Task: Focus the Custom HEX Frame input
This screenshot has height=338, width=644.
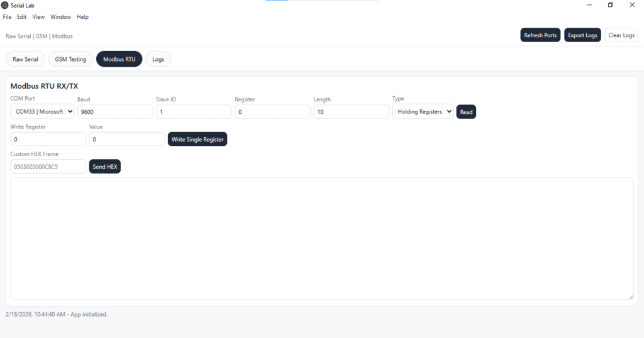Action: [x=48, y=167]
